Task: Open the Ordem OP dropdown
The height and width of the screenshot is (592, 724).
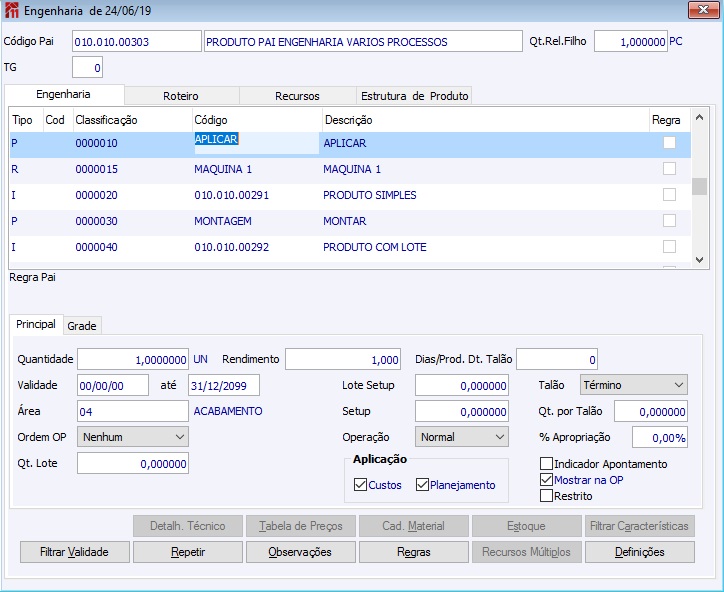Action: click(x=134, y=437)
